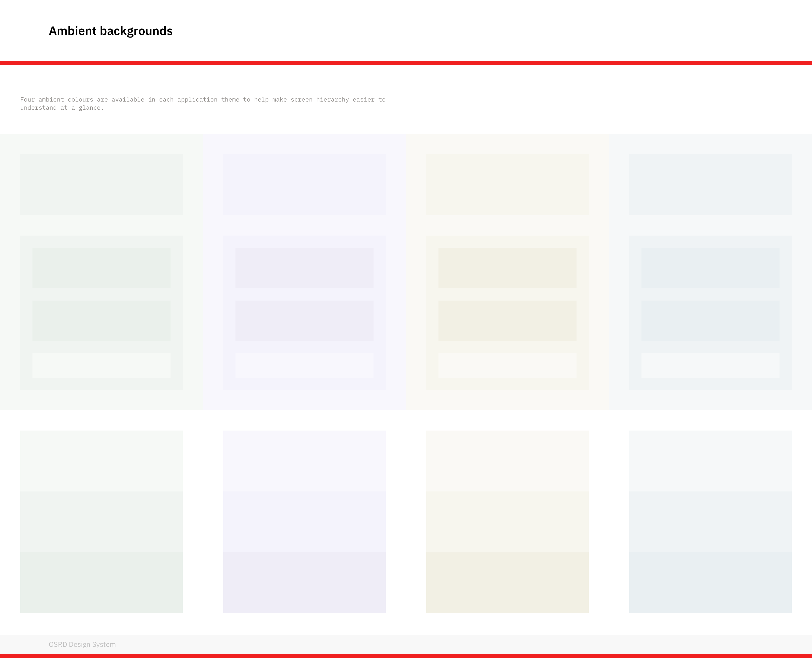
Task: Click the top beige card in mockup
Action: [x=507, y=185]
